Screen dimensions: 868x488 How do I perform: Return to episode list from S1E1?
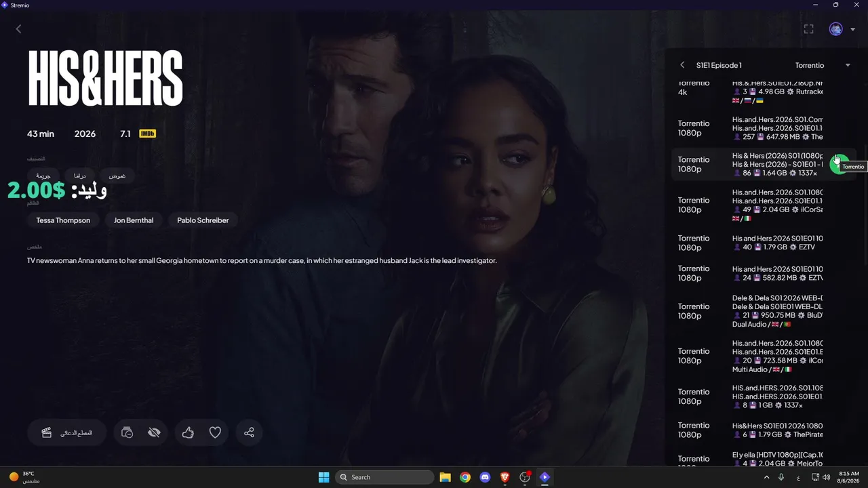tap(682, 65)
